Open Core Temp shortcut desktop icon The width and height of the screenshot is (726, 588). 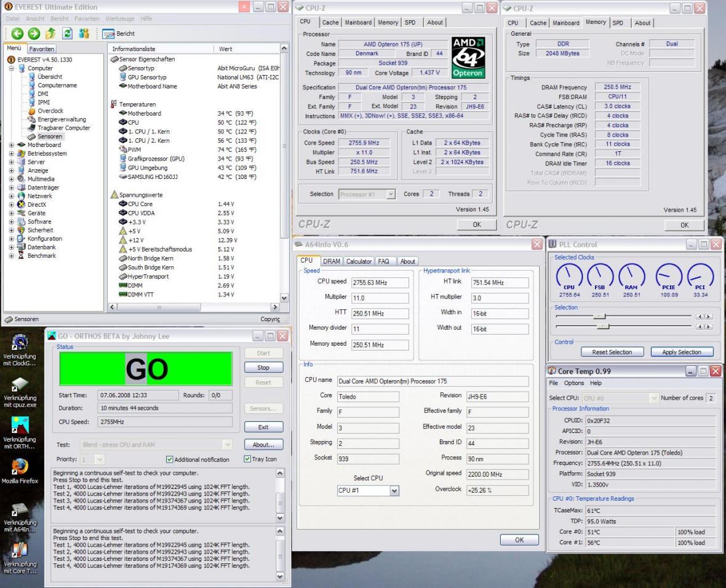click(x=20, y=558)
